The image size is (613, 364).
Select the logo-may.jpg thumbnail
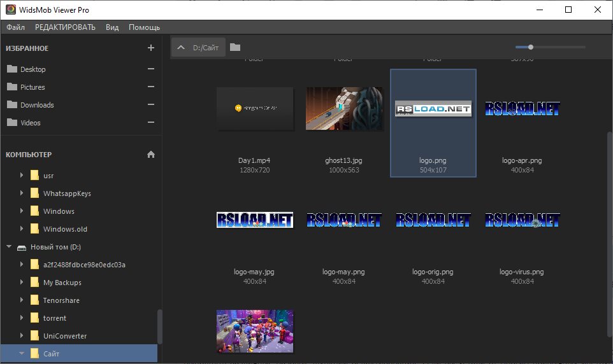255,220
